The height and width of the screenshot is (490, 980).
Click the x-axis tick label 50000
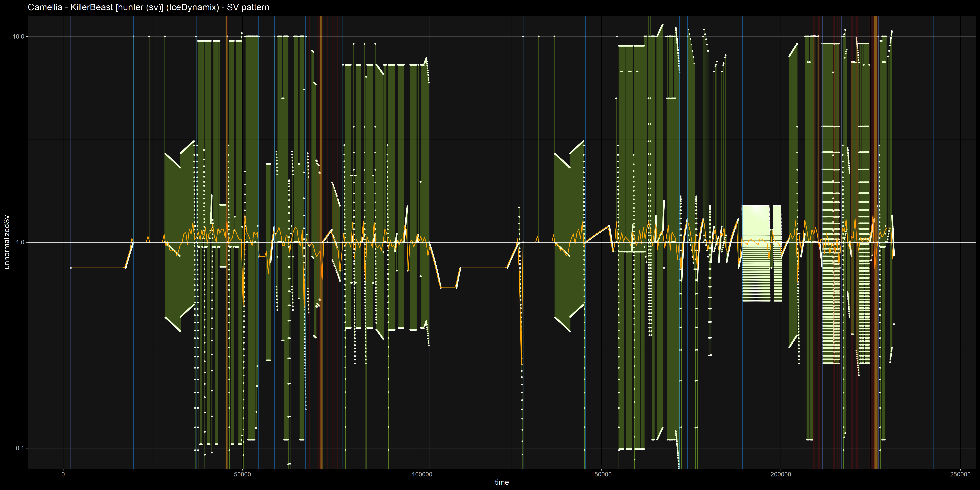[x=242, y=474]
